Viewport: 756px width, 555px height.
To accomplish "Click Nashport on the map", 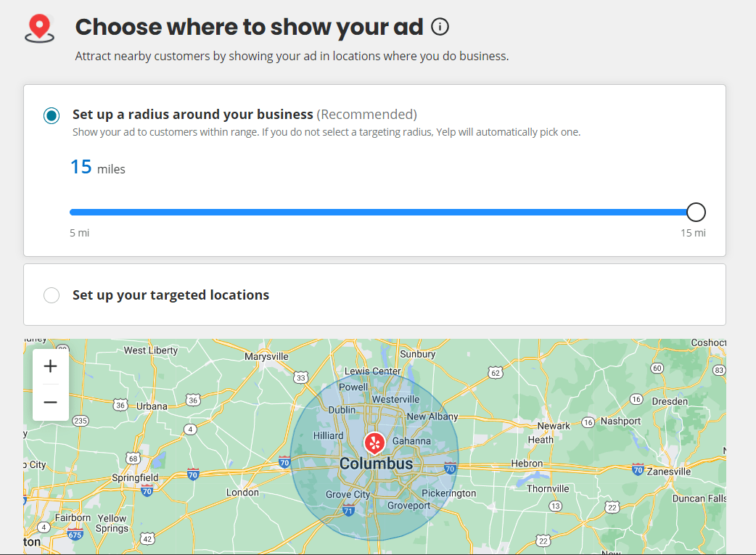I will (x=620, y=421).
